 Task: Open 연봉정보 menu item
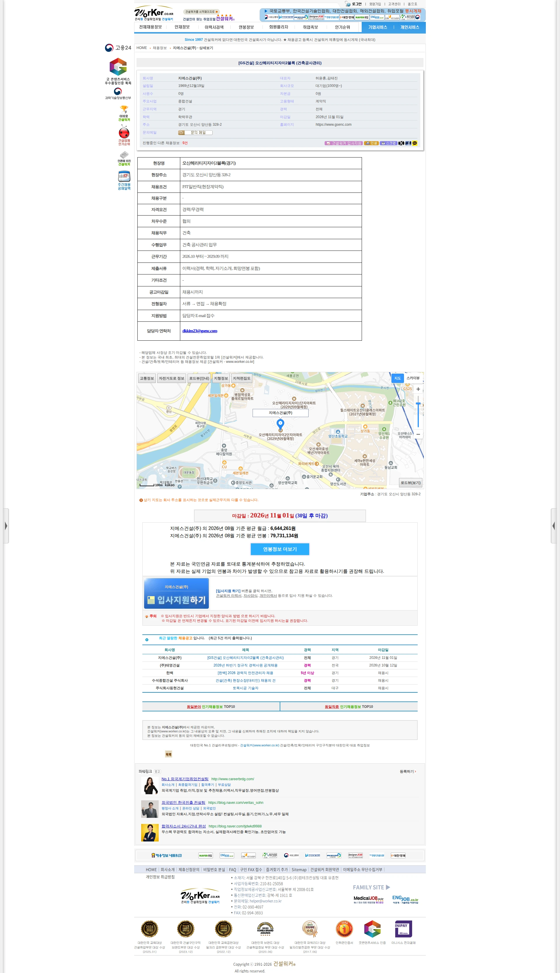246,27
